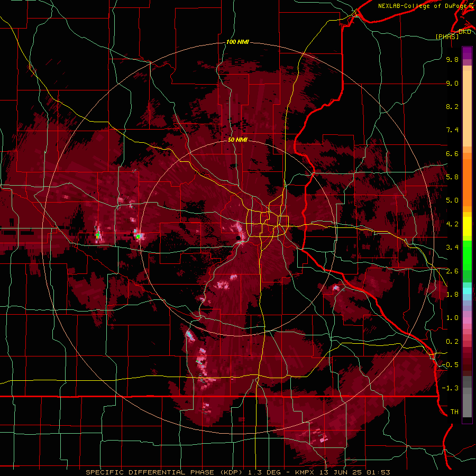Click the 9.8 value on the scale
The image size is (476, 476).
tap(452, 59)
